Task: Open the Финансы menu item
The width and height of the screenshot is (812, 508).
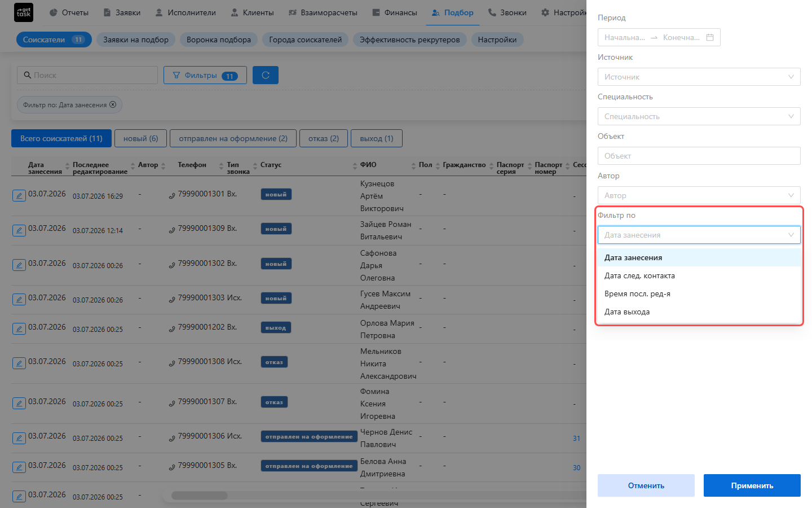Action: (395, 12)
